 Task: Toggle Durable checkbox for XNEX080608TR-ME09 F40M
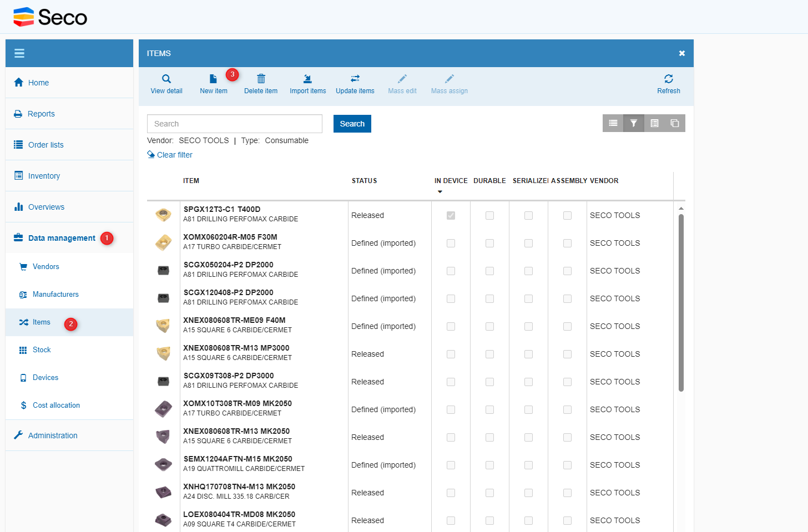tap(489, 326)
